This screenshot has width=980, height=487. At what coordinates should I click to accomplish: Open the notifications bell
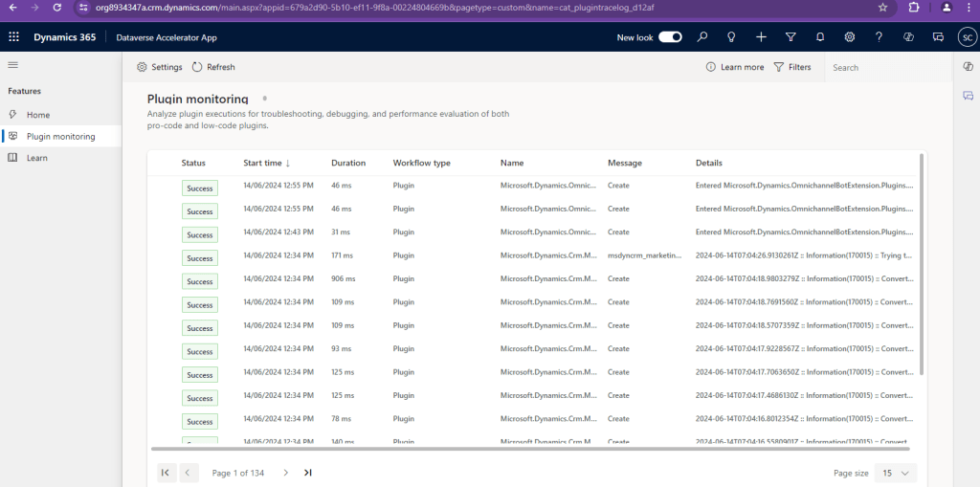[820, 37]
